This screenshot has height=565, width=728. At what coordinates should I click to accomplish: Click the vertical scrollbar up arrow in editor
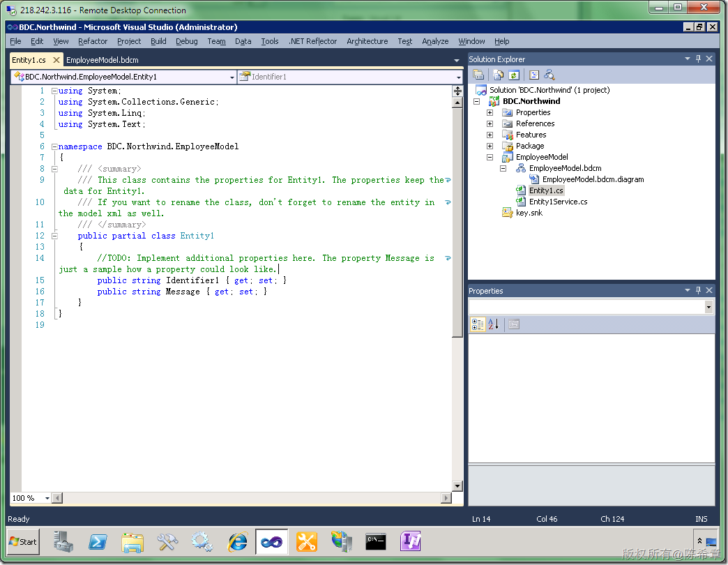click(x=457, y=103)
